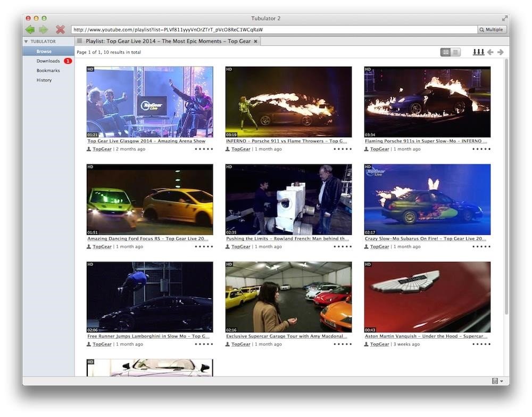The height and width of the screenshot is (417, 532).
Task: Open Amazing Dancing Ford Focus RS thumbnail
Action: coord(149,199)
